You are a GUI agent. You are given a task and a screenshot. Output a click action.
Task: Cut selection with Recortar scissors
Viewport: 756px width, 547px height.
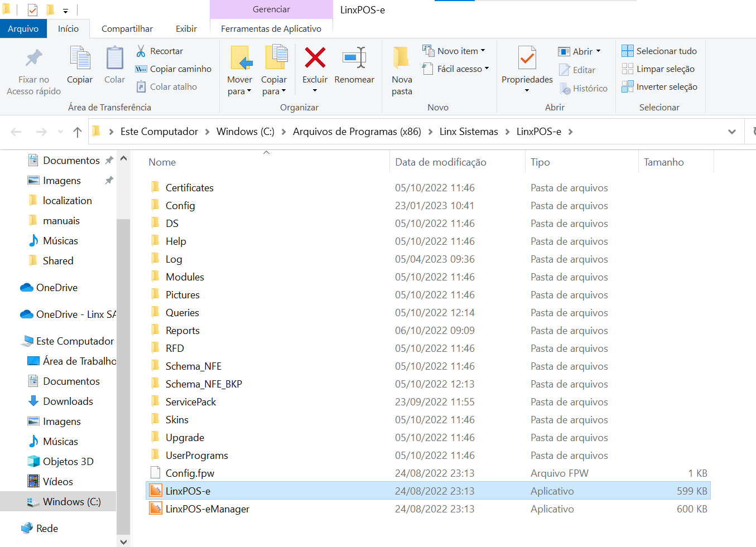pyautogui.click(x=160, y=51)
